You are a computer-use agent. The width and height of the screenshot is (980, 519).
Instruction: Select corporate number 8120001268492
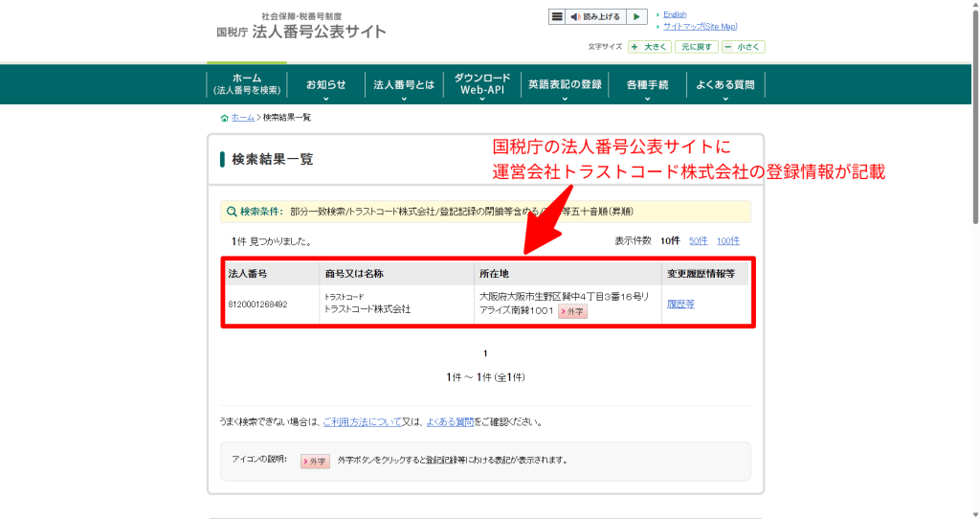[x=257, y=305]
